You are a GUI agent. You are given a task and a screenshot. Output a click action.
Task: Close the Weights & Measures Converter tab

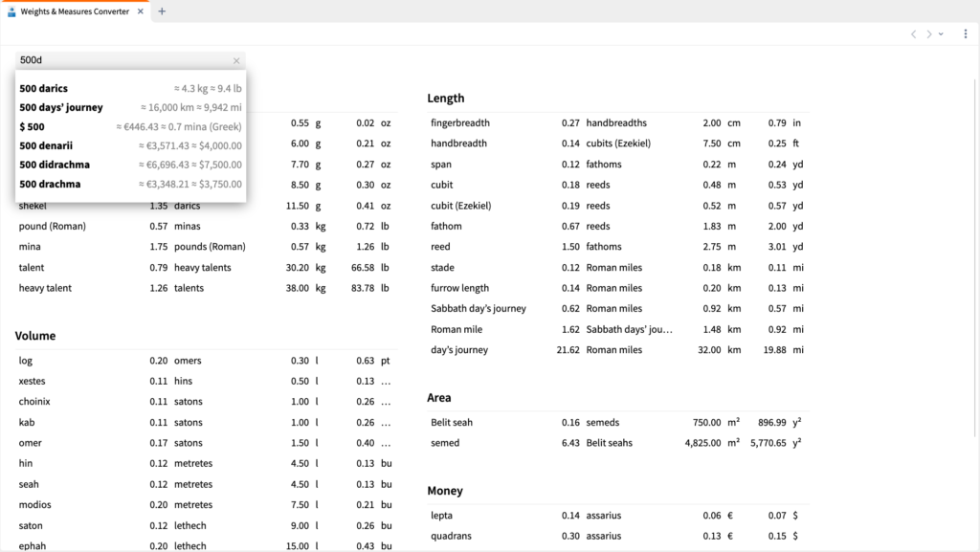coord(140,11)
